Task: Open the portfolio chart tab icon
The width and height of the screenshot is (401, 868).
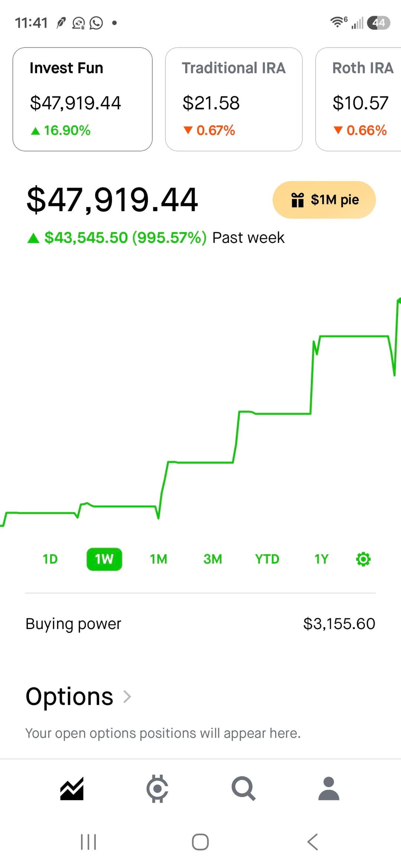Action: pyautogui.click(x=72, y=788)
